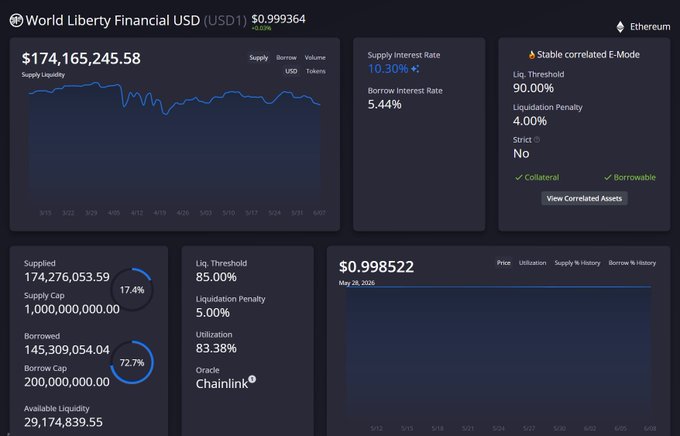Open the Utilization history tab
Screen dimensions: 680x436
click(533, 263)
